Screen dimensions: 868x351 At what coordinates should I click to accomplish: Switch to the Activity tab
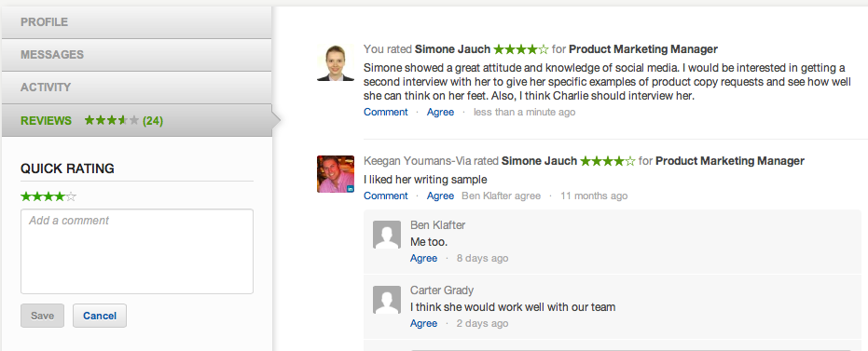tap(137, 88)
